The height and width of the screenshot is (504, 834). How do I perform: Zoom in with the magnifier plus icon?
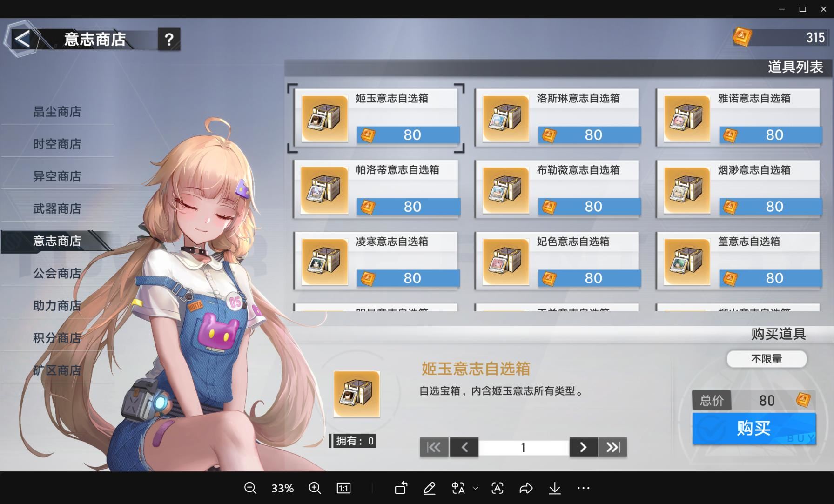pos(315,488)
